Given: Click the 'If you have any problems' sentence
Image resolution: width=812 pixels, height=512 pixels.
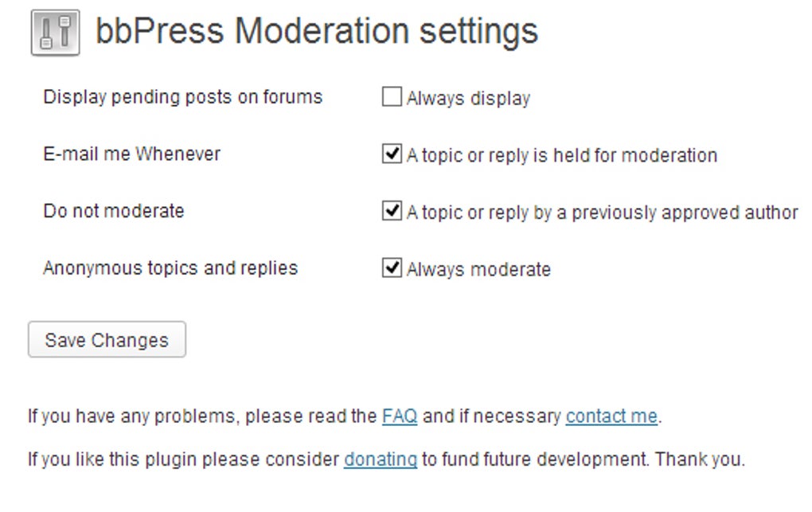Looking at the screenshot, I should pyautogui.click(x=199, y=416).
